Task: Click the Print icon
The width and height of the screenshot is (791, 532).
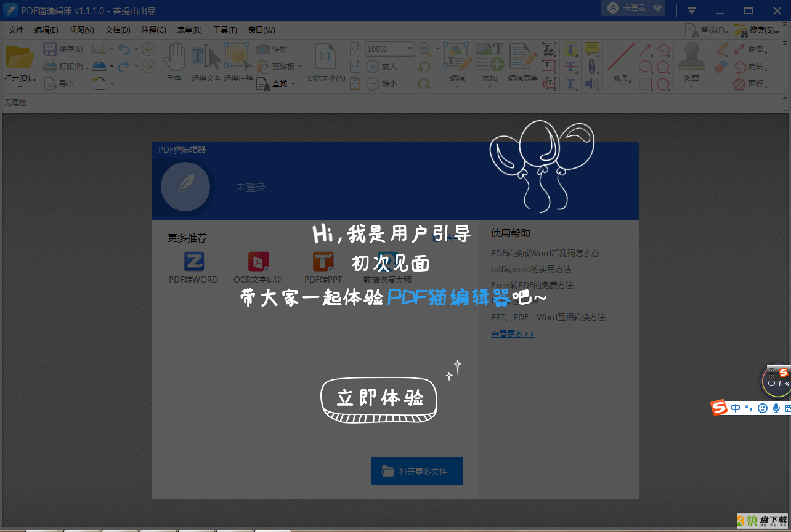Action: [50, 66]
